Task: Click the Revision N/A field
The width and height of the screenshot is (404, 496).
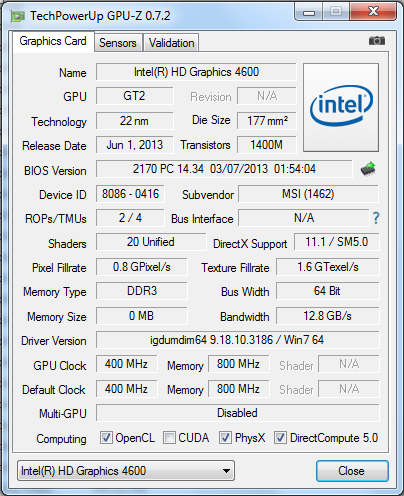Action: (x=267, y=96)
